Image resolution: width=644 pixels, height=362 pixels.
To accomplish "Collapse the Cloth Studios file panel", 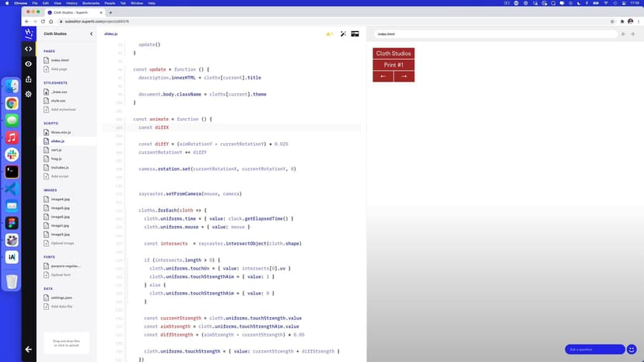I will 92,34.
